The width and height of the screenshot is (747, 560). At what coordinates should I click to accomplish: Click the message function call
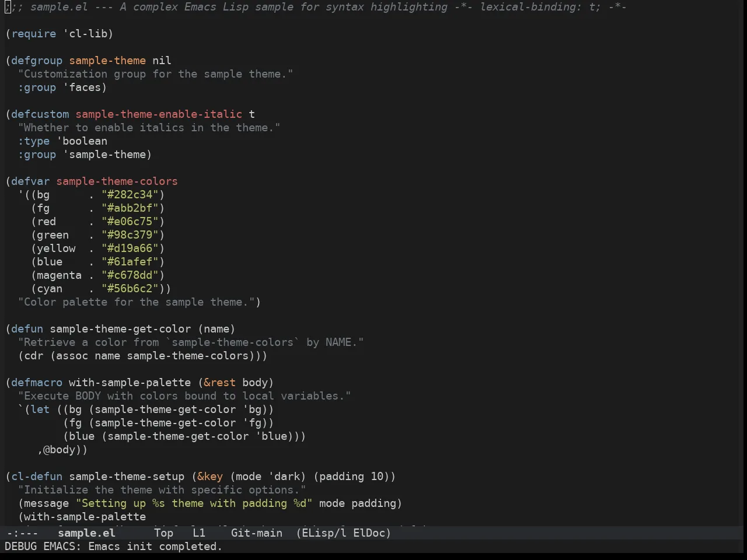(46, 503)
